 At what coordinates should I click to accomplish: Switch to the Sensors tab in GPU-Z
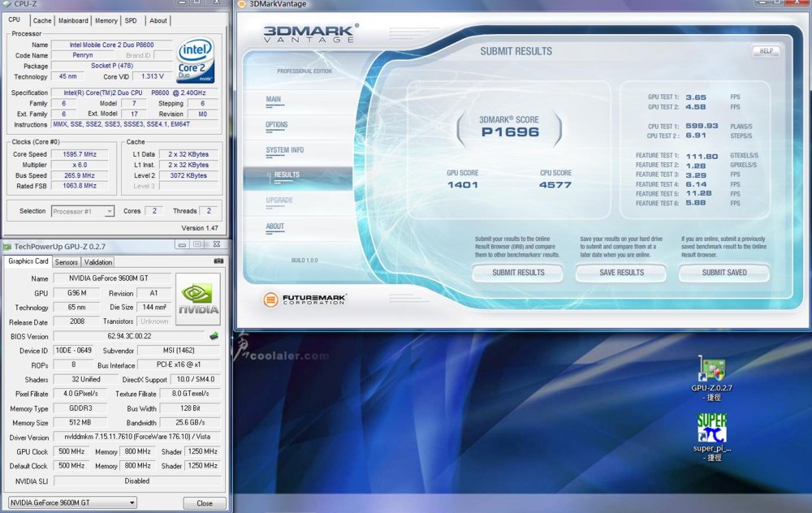[x=67, y=262]
